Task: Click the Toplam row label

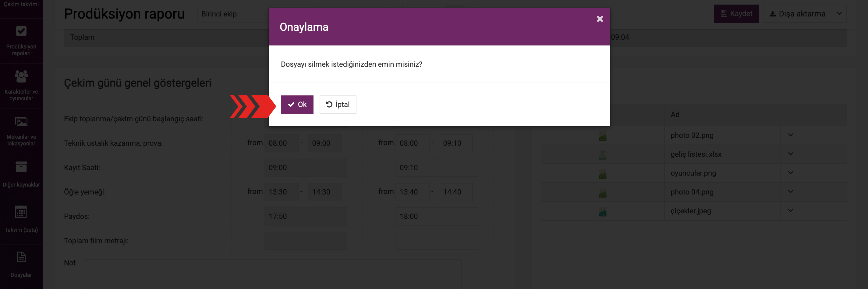Action: (x=82, y=37)
